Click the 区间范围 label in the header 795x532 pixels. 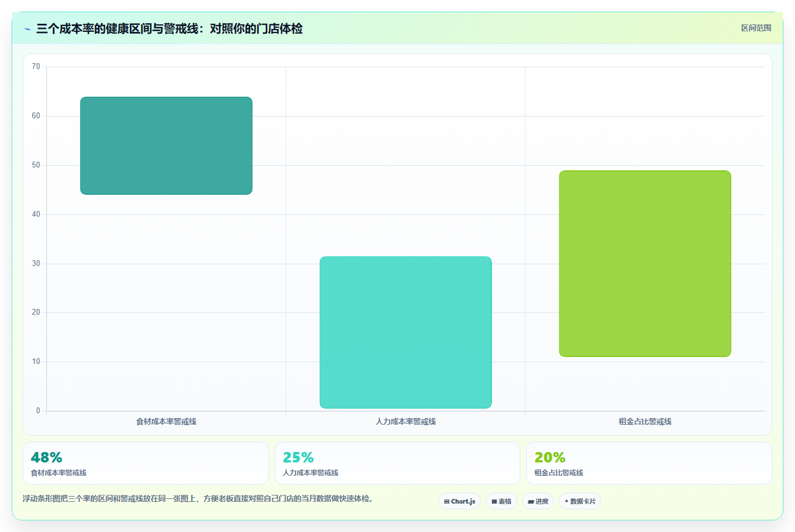756,28
